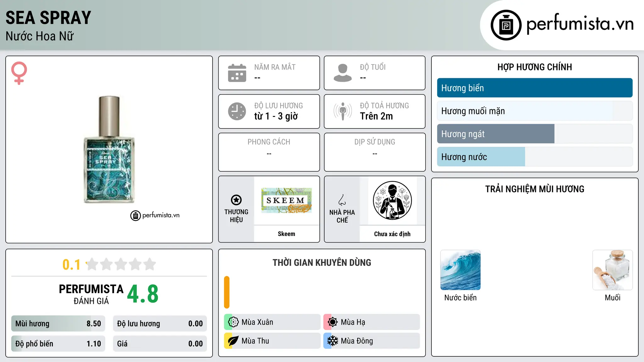
Task: Click the Hương biển accord bar
Action: [x=535, y=88]
